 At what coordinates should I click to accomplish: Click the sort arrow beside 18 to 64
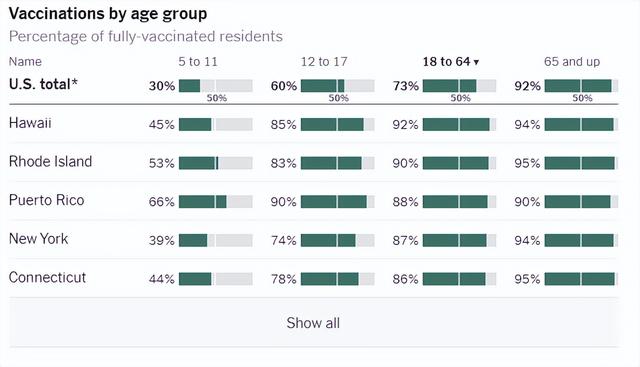(476, 62)
